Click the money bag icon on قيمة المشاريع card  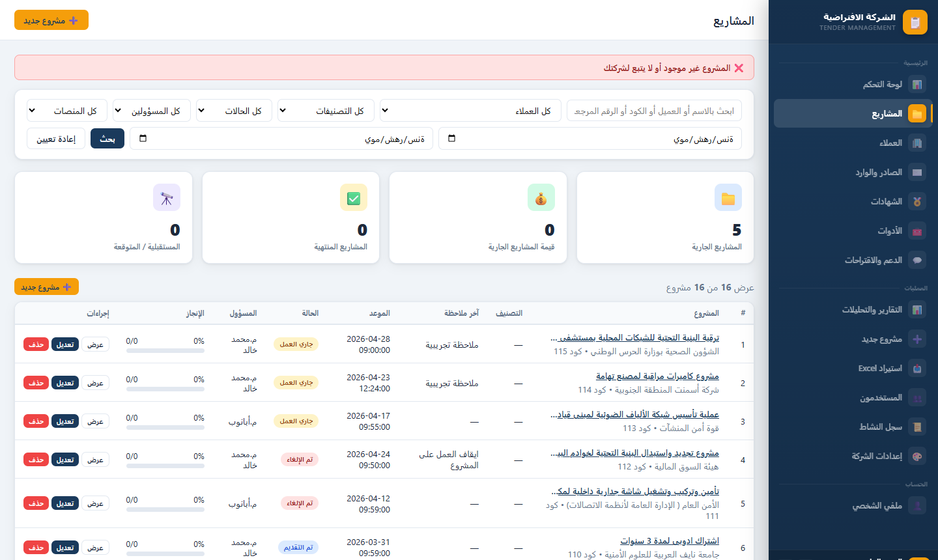[x=541, y=197]
